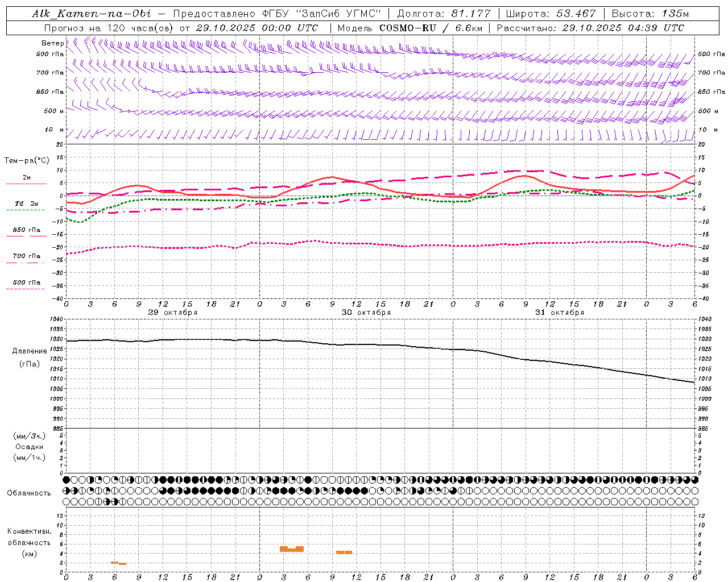Click the '(мм/3ч.)' precipitation unit label
The height and width of the screenshot is (582, 728).
point(29,436)
